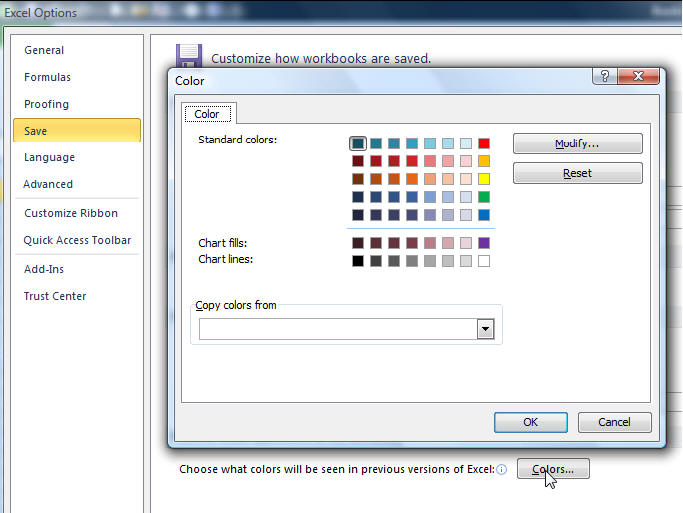The width and height of the screenshot is (683, 513).
Task: Pick the lightest blue swatch in first row
Action: tap(466, 143)
